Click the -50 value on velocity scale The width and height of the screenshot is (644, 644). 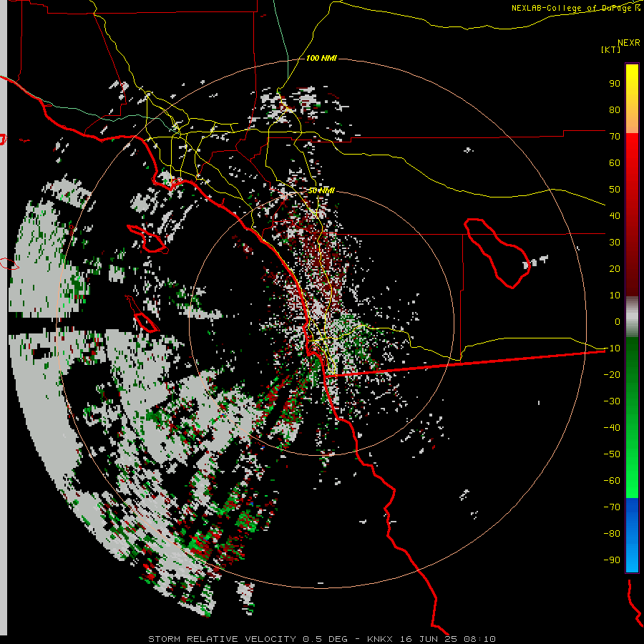click(x=612, y=454)
